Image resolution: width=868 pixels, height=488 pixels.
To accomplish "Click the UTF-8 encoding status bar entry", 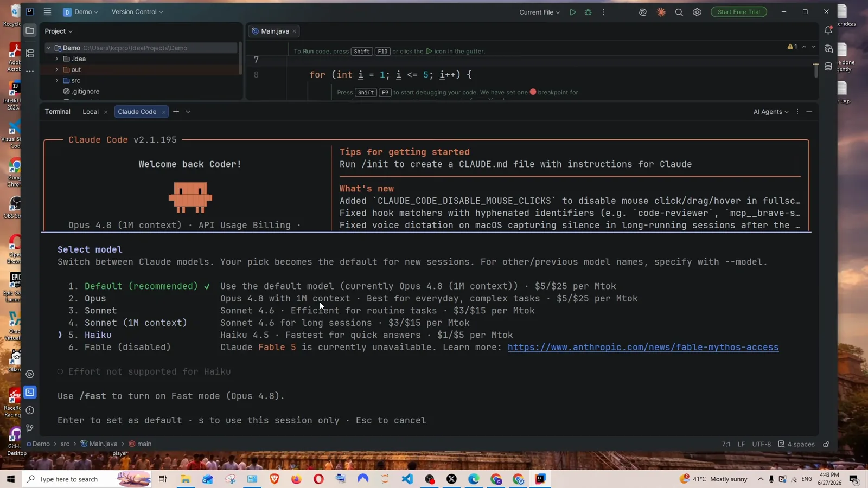I will tap(761, 444).
